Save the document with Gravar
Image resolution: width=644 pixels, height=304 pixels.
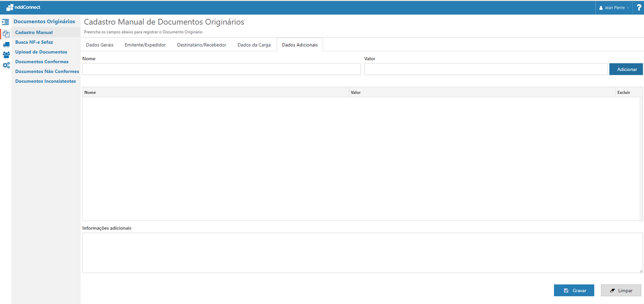(x=574, y=290)
